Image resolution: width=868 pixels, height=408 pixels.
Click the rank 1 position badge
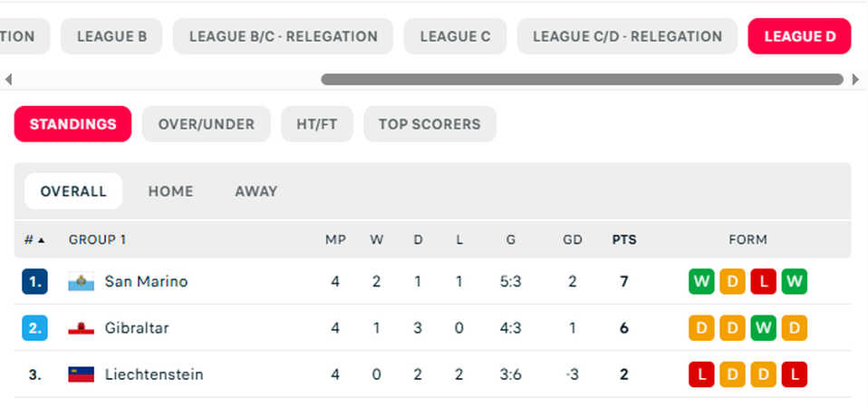pyautogui.click(x=34, y=282)
